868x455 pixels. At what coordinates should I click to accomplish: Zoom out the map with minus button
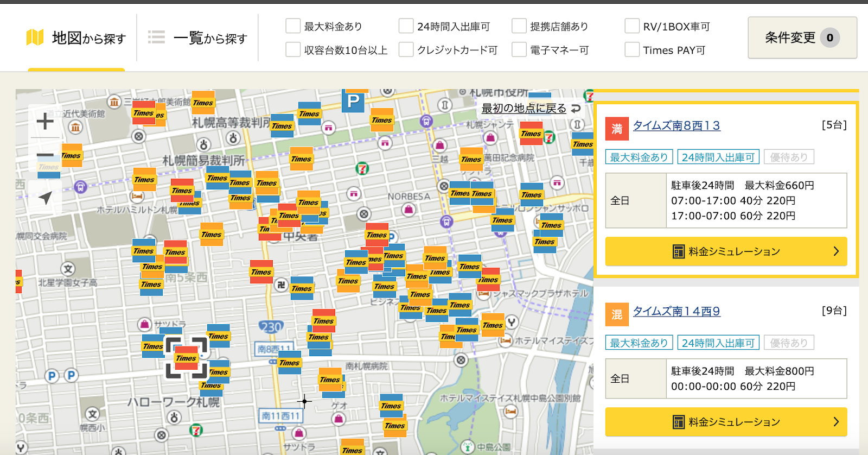pos(45,156)
